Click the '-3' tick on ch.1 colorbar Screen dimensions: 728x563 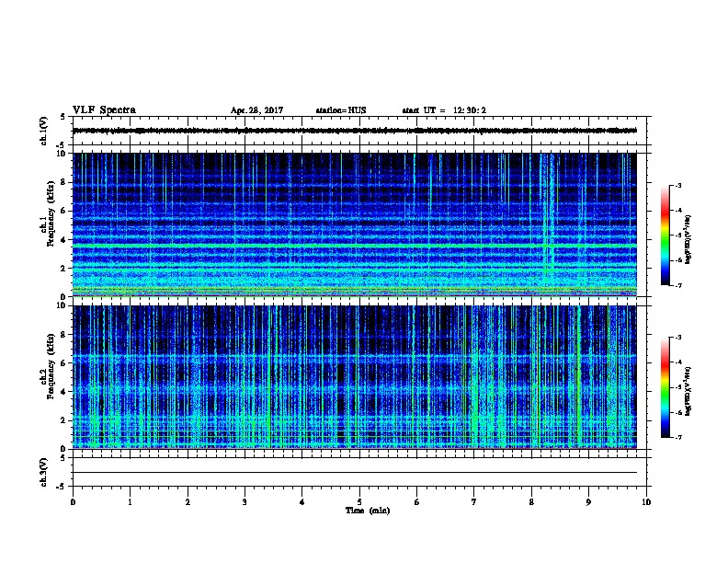coord(677,185)
